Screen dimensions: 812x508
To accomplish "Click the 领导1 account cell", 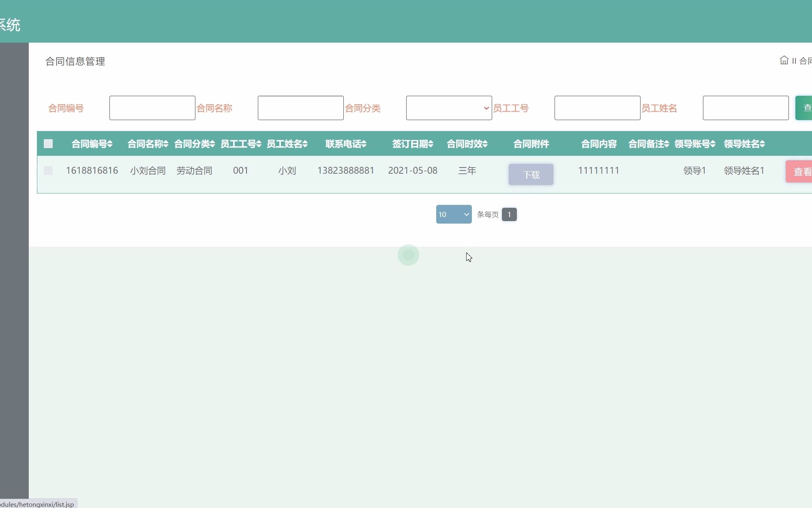I will [x=695, y=170].
